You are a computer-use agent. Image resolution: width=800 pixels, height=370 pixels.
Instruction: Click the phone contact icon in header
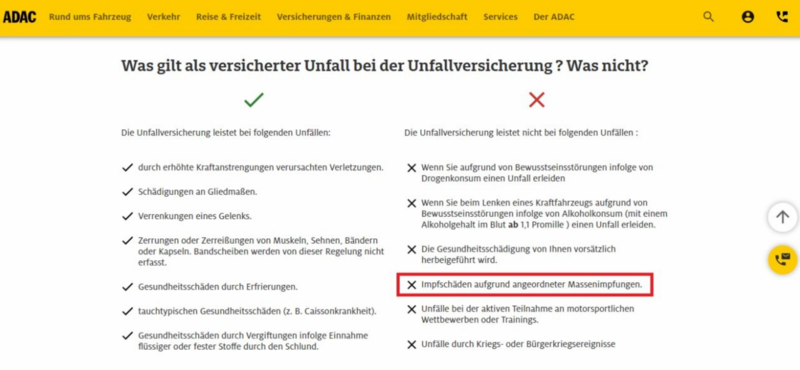(782, 17)
